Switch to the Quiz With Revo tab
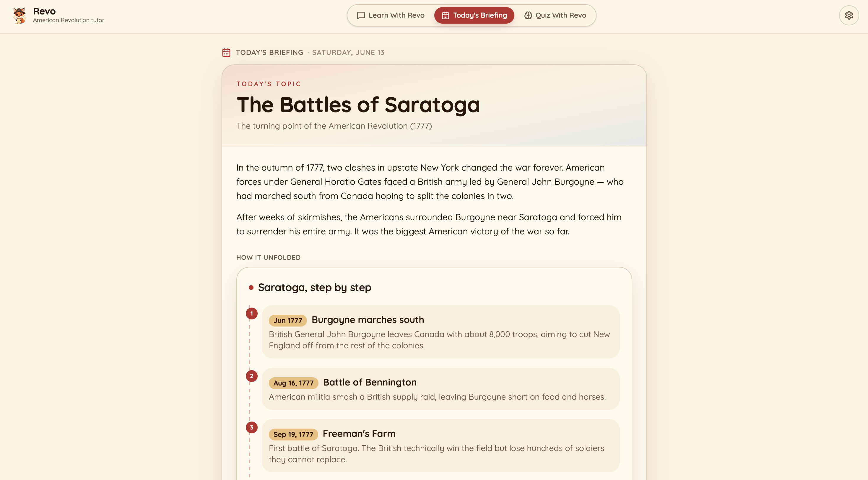This screenshot has height=480, width=868. (555, 15)
